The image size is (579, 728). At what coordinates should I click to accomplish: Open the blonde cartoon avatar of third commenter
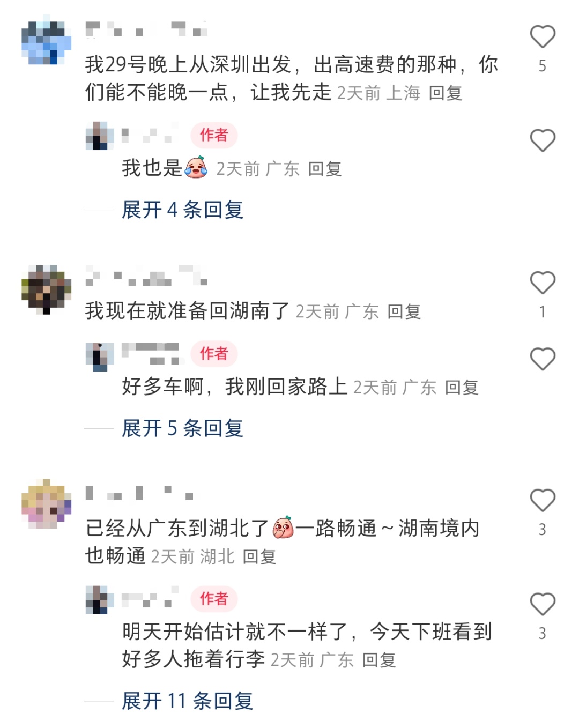point(46,503)
